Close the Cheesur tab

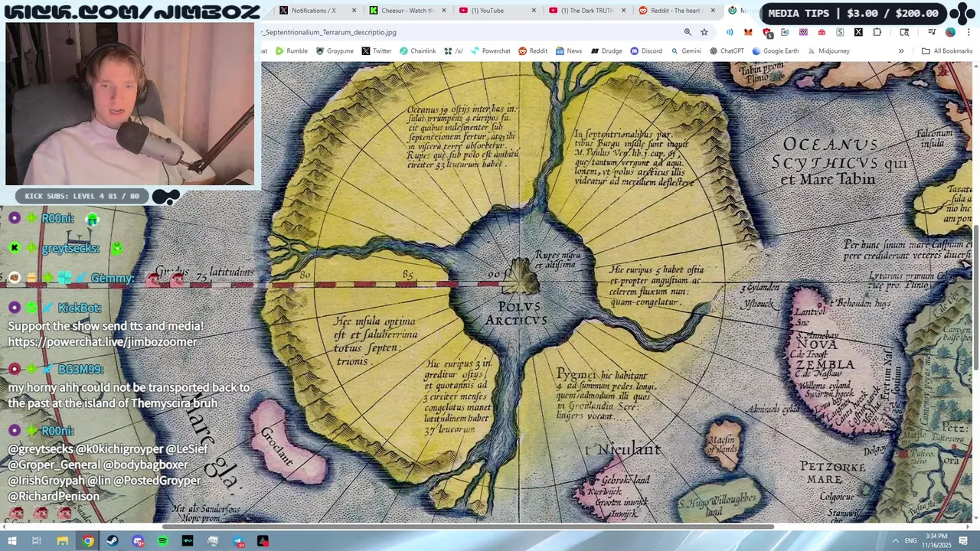point(443,11)
